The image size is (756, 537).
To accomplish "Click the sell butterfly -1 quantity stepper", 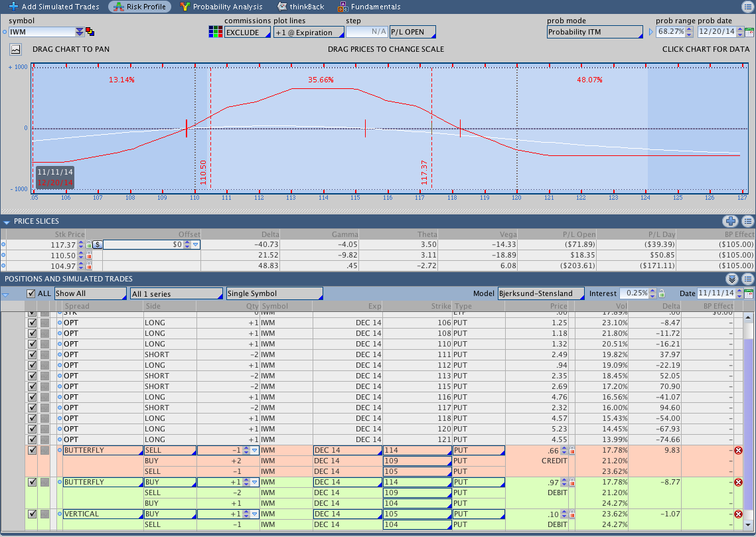I will 246,450.
